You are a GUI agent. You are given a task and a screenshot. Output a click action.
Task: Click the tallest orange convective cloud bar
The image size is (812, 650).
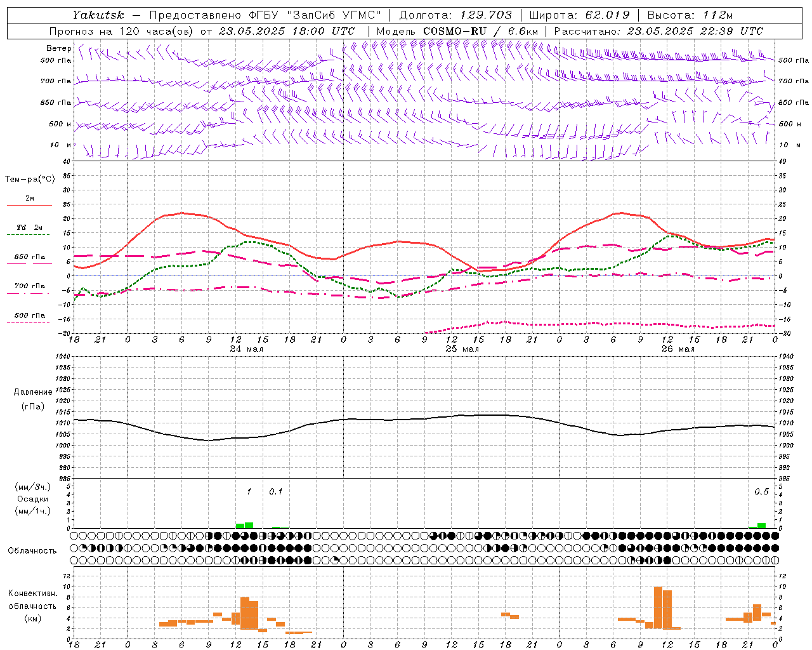click(658, 607)
